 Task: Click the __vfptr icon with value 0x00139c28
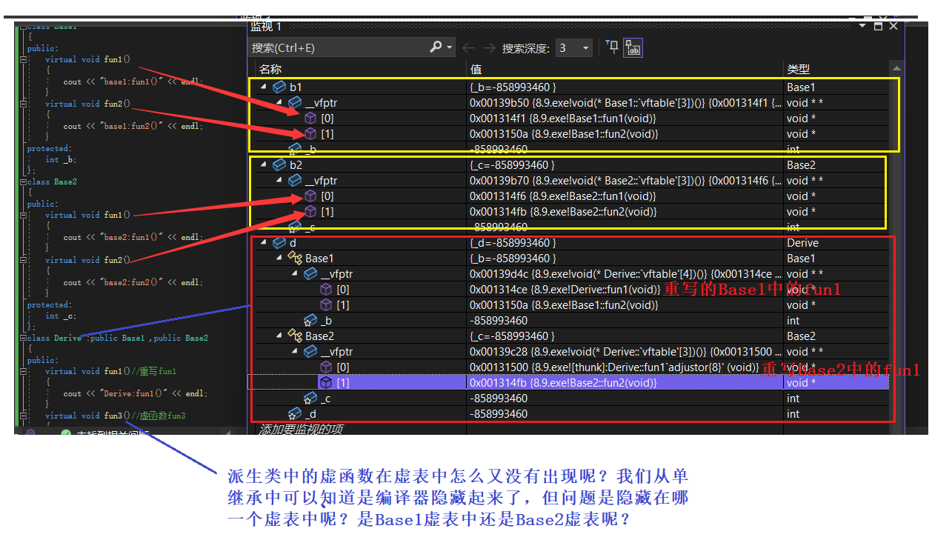tap(310, 352)
